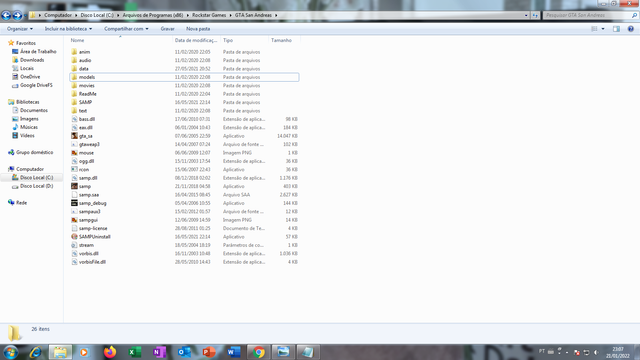
Task: Select the audio folder icon
Action: tap(74, 60)
